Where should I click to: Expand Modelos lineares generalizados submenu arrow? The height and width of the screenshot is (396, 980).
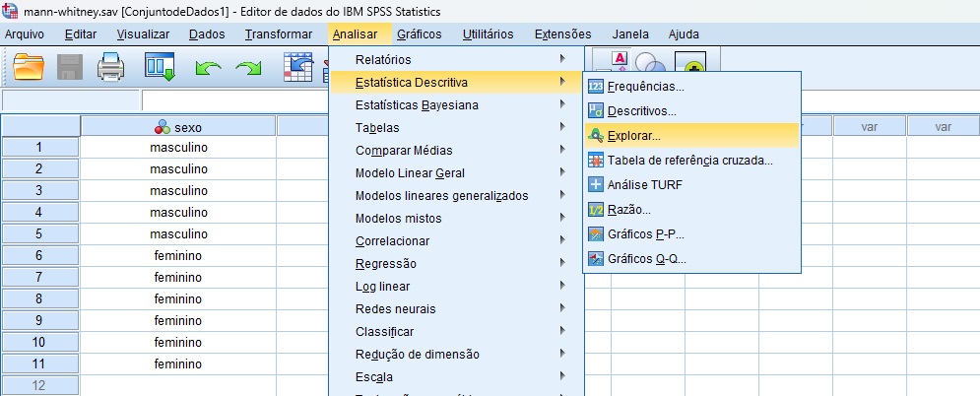click(562, 195)
